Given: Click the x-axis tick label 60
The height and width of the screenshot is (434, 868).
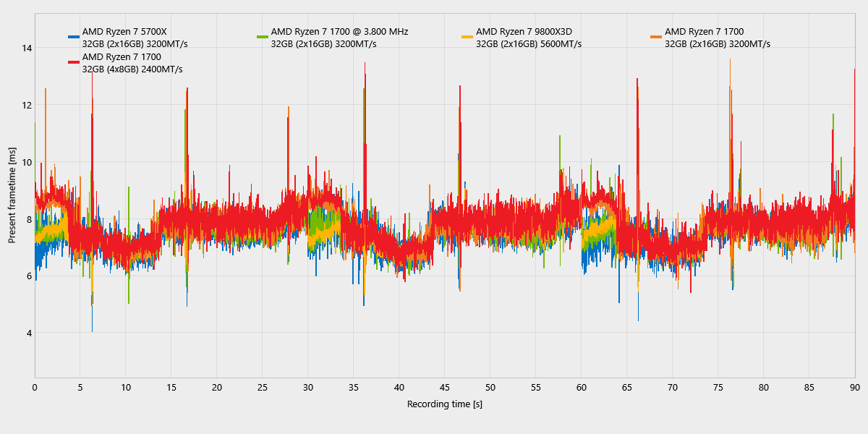Looking at the screenshot, I should 582,387.
